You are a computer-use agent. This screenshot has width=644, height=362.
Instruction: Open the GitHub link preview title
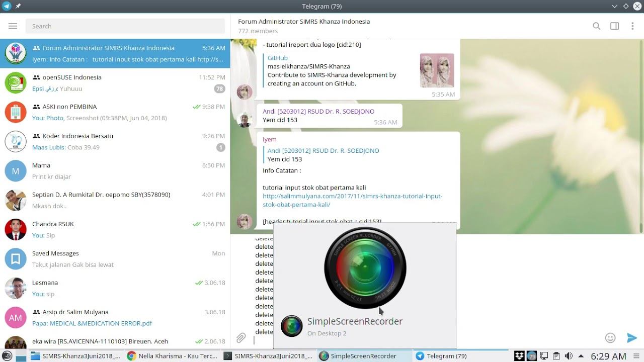coord(278,58)
